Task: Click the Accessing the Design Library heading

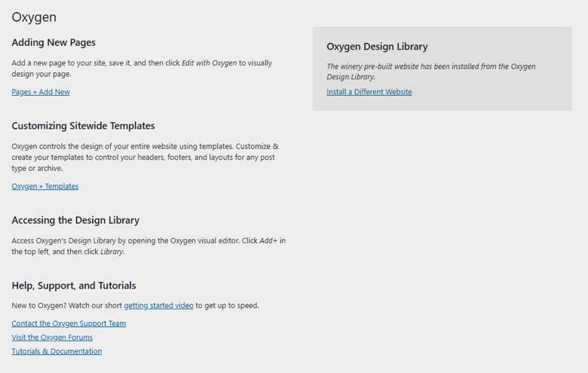Action: [75, 220]
